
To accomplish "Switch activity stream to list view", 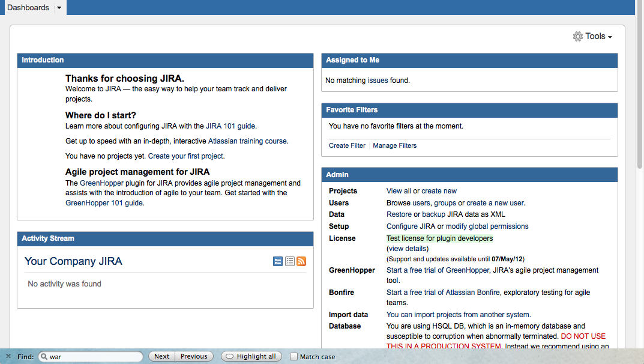I will (290, 261).
